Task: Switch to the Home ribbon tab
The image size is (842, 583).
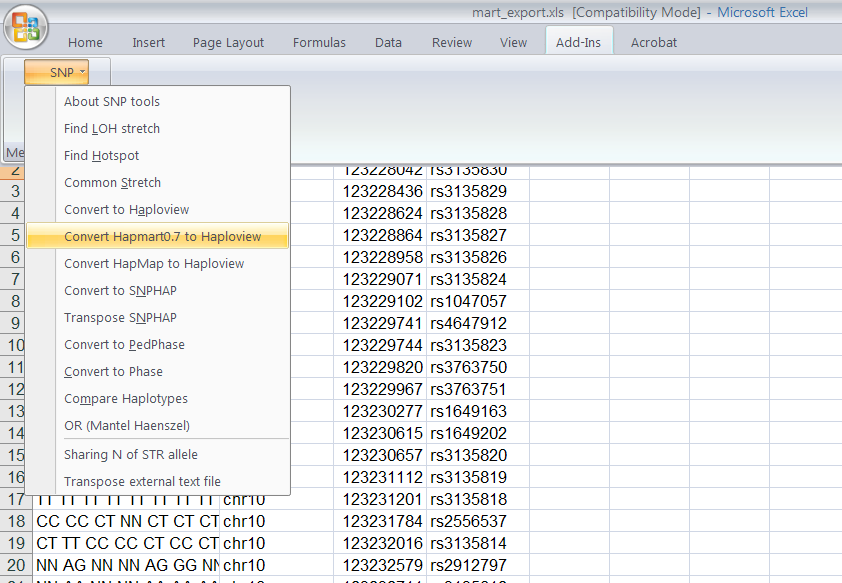Action: pos(85,42)
